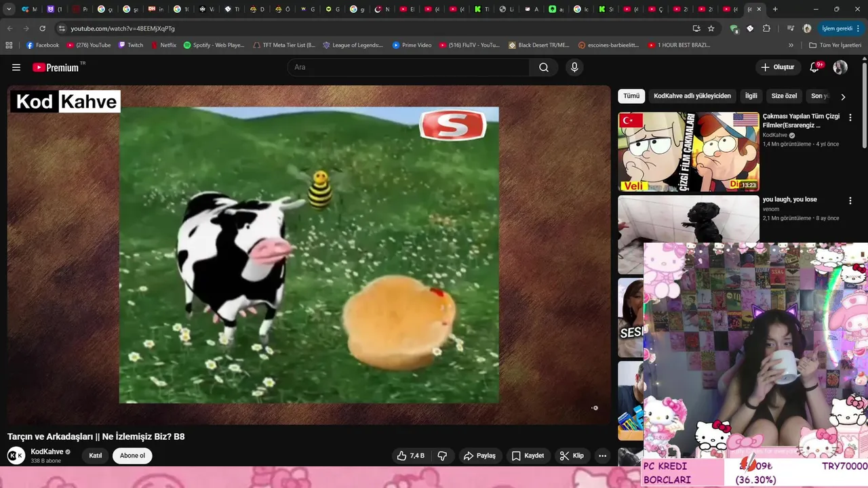Open the notifications bell
Screen dimensions: 868x488
click(x=815, y=67)
